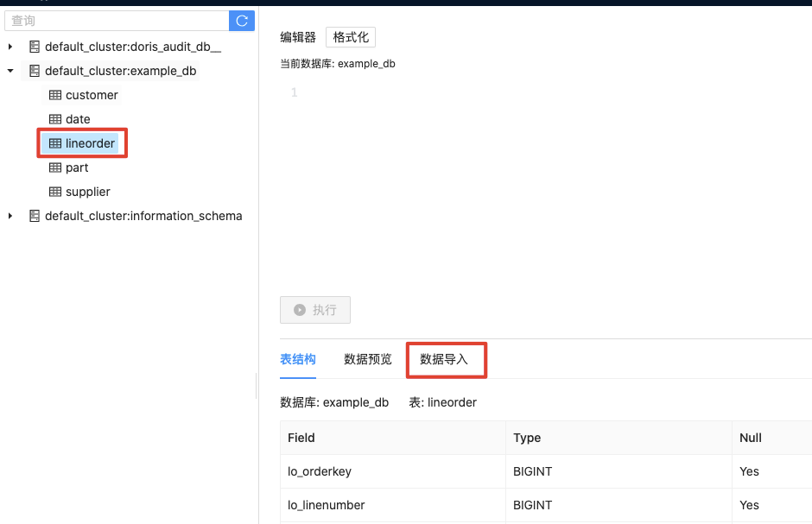
Task: Click the blue refresh icon button
Action: [242, 21]
